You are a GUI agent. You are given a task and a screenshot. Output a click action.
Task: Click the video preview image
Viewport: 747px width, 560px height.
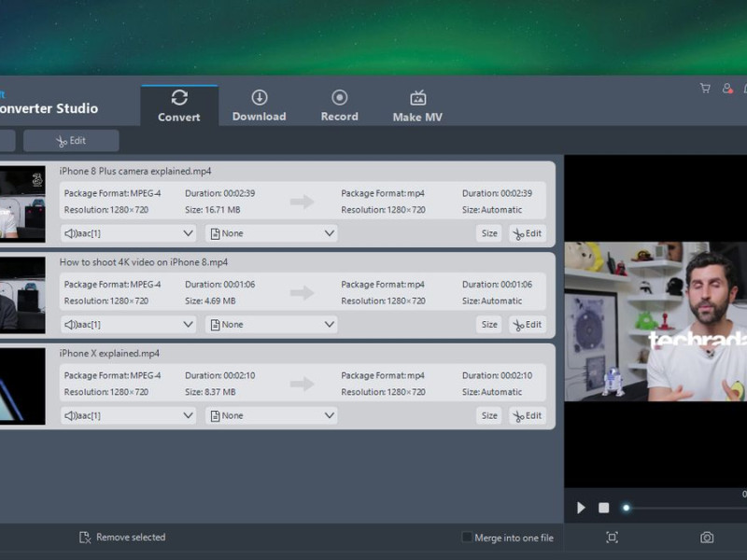[x=655, y=321]
